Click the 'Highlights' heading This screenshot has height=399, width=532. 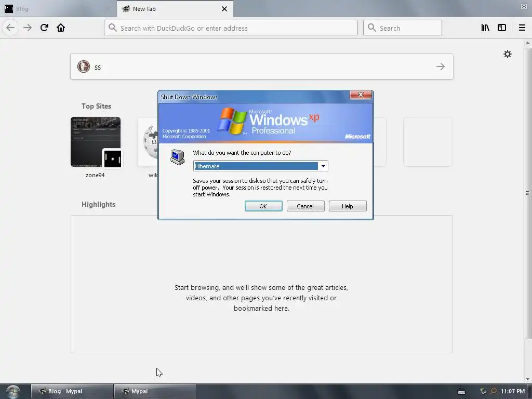point(98,204)
